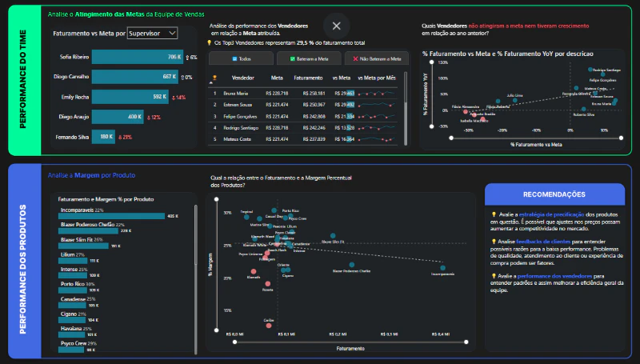
Task: Select Mateus Costa row in table
Action: (x=304, y=139)
